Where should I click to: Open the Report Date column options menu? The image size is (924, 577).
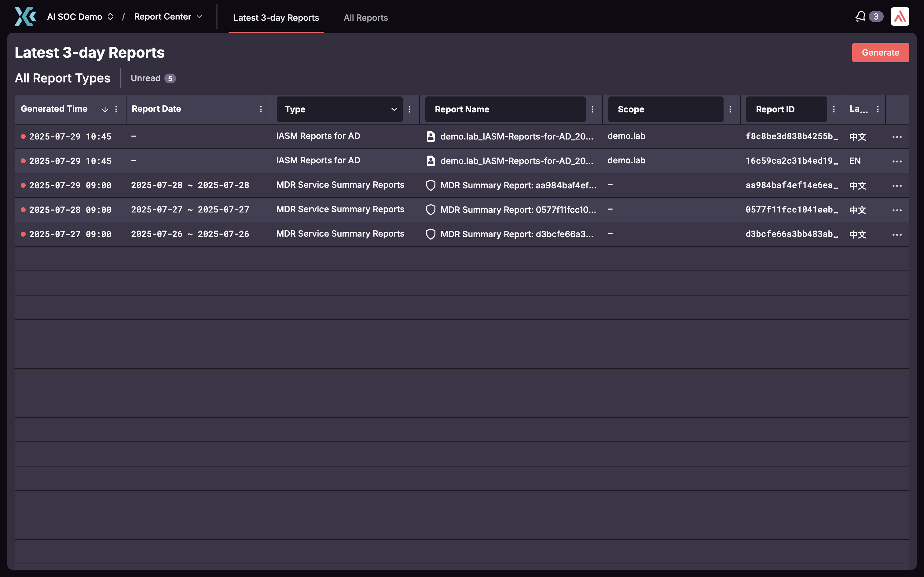[261, 110]
